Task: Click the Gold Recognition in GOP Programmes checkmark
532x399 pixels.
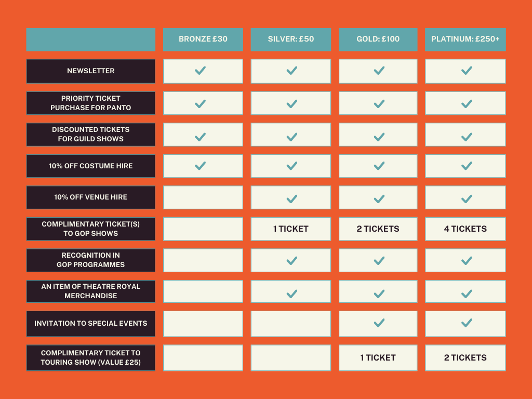Action: pyautogui.click(x=379, y=261)
